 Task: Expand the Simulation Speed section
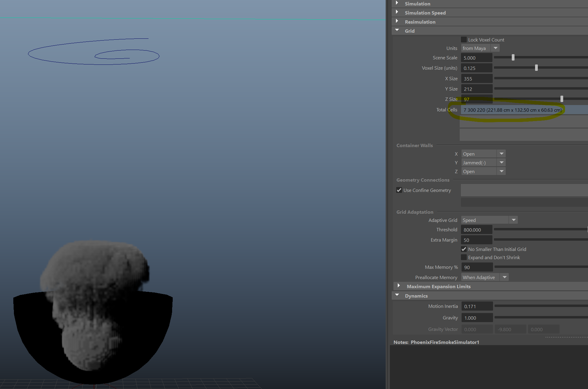click(x=397, y=12)
